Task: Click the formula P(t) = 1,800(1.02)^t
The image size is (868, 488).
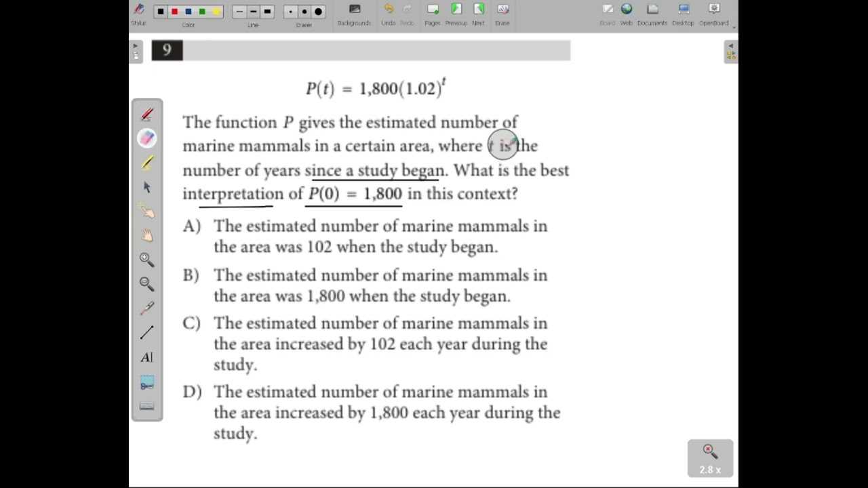Action: tap(376, 88)
